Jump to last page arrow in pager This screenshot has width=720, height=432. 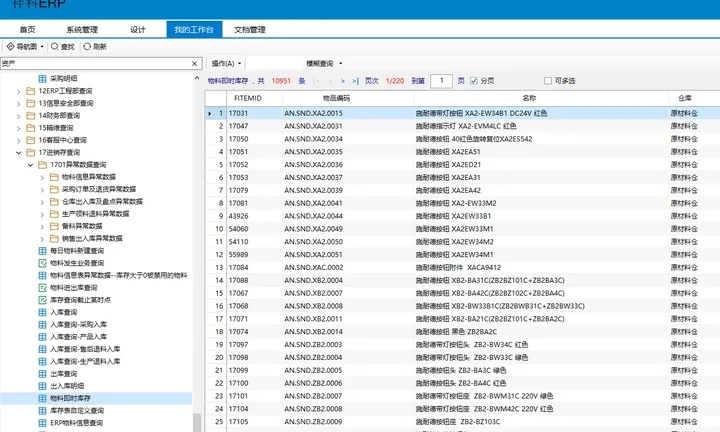(x=354, y=80)
